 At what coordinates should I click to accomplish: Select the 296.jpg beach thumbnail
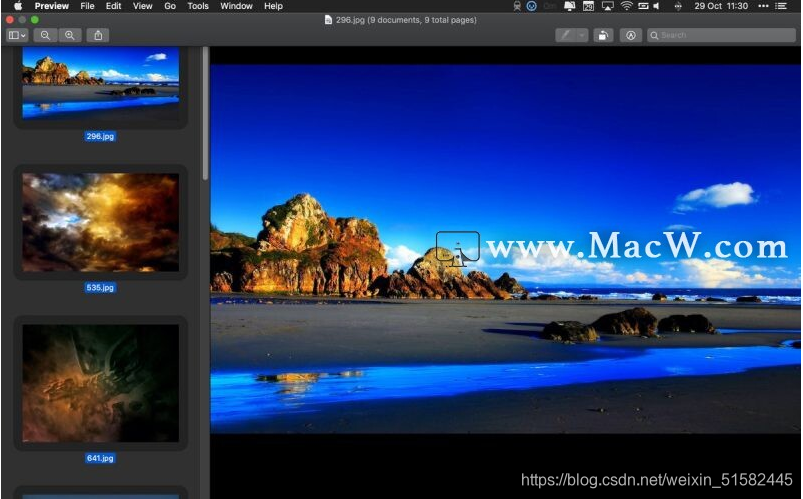click(x=101, y=82)
